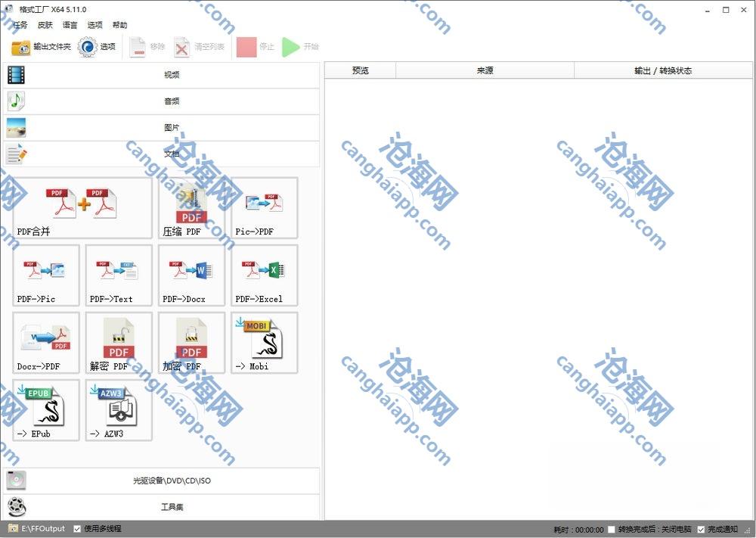The image size is (756, 538).
Task: Open the 皮肤 menu
Action: [x=45, y=25]
